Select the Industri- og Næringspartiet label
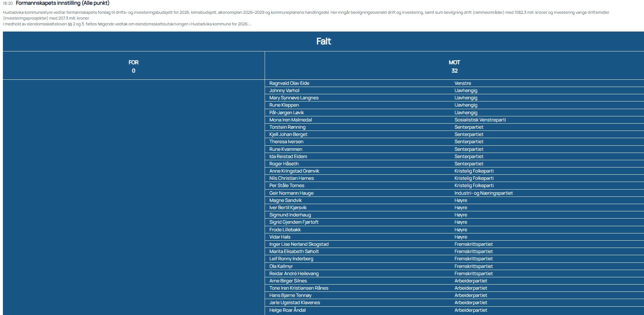The image size is (644, 315). coord(483,193)
